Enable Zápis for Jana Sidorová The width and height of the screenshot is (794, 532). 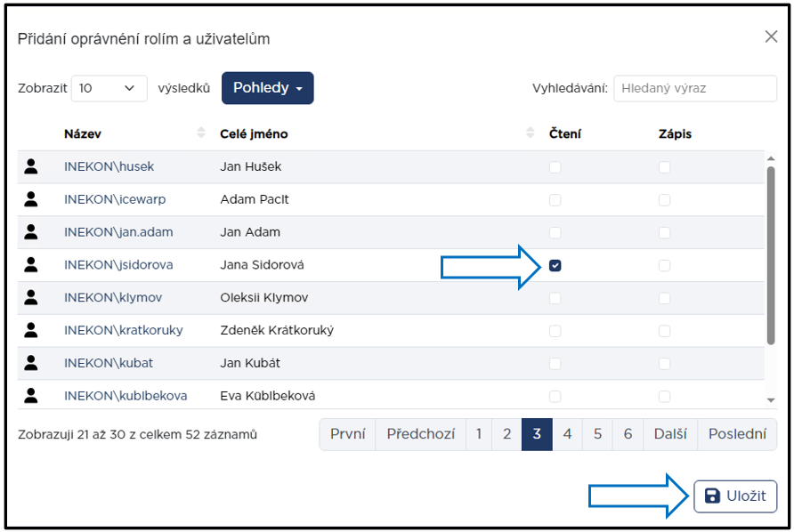[x=664, y=265]
